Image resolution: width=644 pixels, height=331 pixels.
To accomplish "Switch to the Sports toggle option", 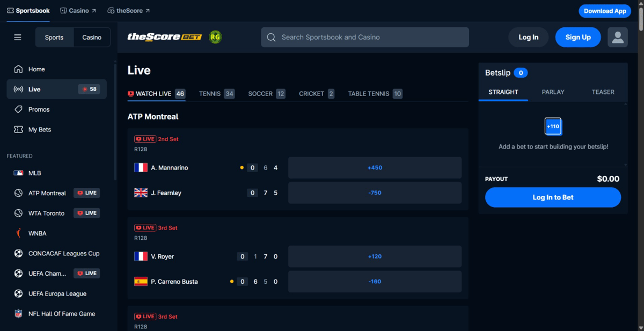I will pos(54,38).
